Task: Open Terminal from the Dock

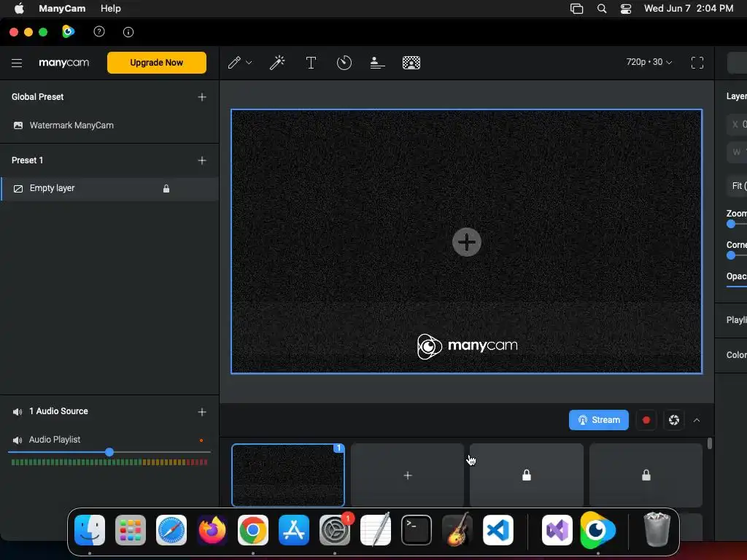Action: pyautogui.click(x=417, y=530)
